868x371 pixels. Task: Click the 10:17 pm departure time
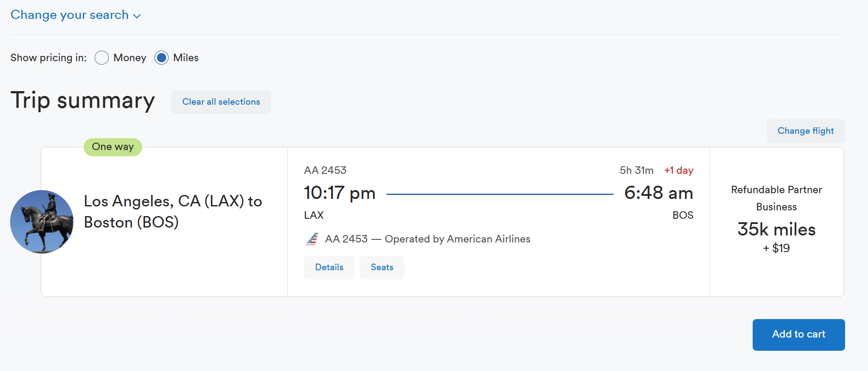(339, 193)
